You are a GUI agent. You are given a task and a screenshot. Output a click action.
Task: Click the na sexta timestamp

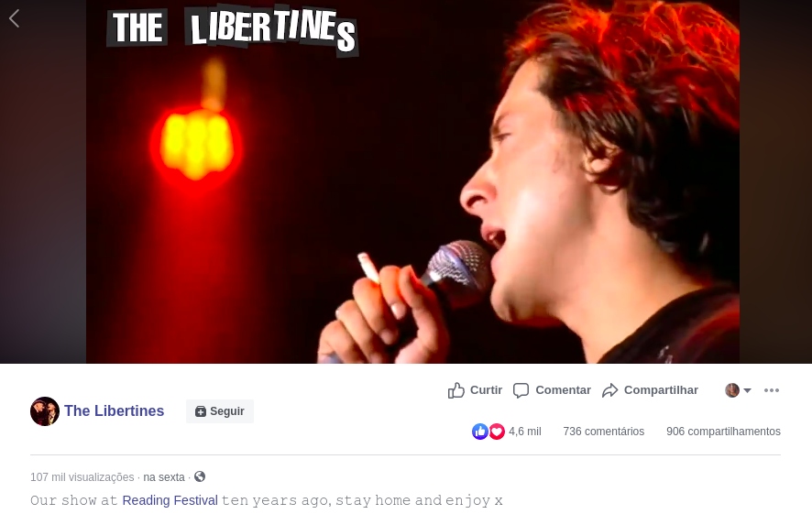[x=164, y=476]
